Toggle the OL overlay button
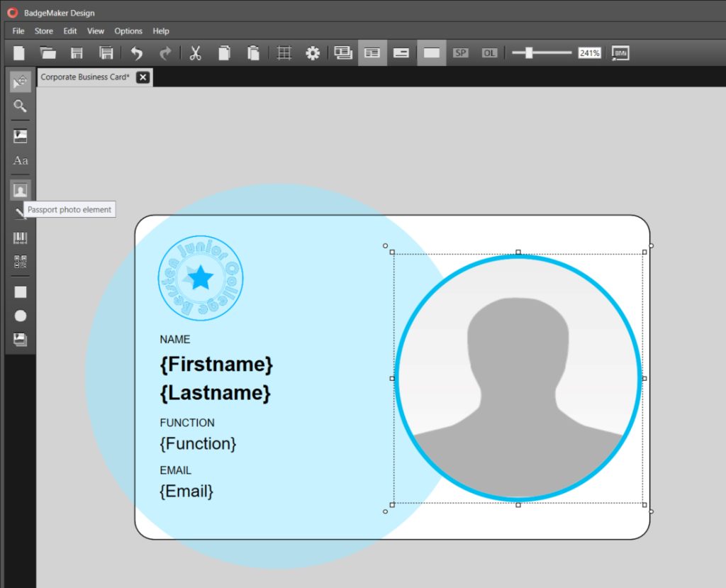Viewport: 726px width, 588px height. pos(488,52)
